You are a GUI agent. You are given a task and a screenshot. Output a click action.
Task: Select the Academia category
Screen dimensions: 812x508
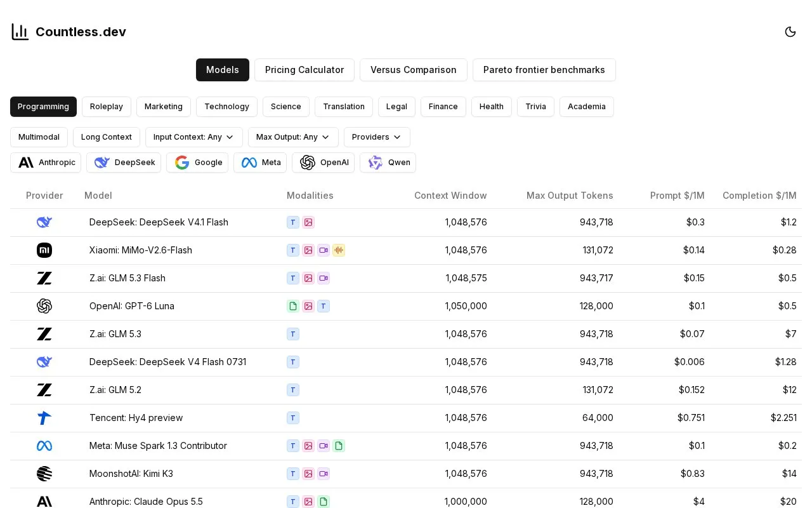(x=587, y=107)
